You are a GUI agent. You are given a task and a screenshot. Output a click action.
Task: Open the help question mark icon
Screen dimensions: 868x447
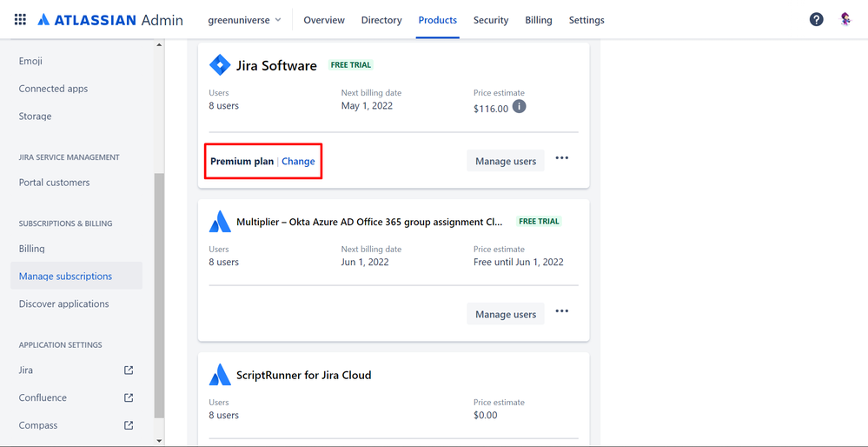(816, 20)
